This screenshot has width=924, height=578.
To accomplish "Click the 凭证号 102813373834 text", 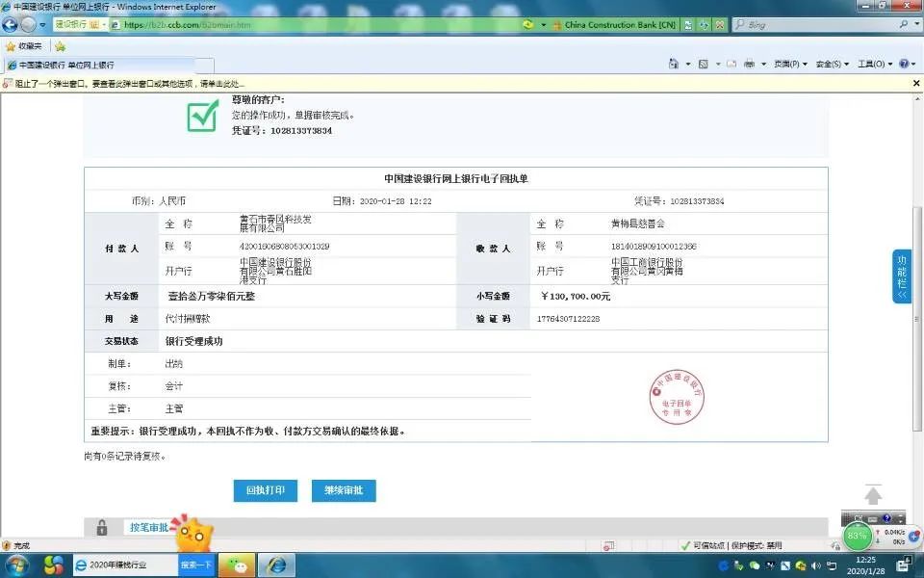I will pyautogui.click(x=282, y=131).
